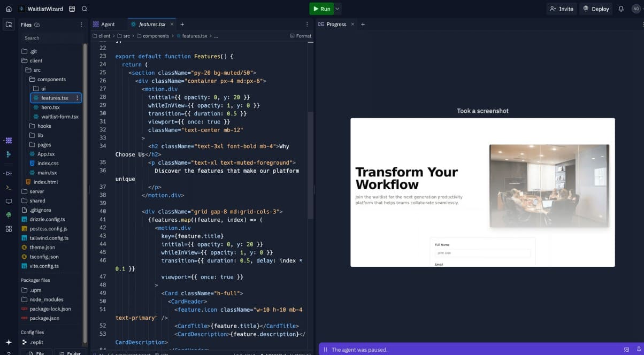Open the search magnifier in top bar
The width and height of the screenshot is (644, 355).
pos(85,9)
